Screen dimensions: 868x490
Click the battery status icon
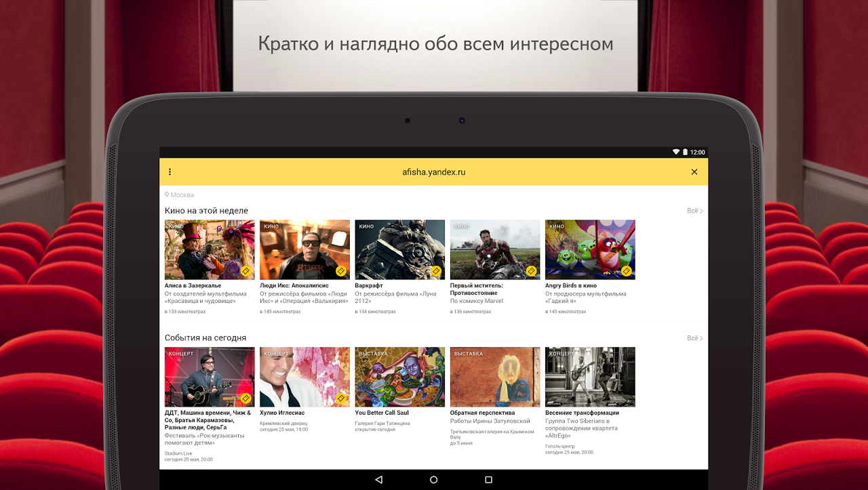point(685,152)
